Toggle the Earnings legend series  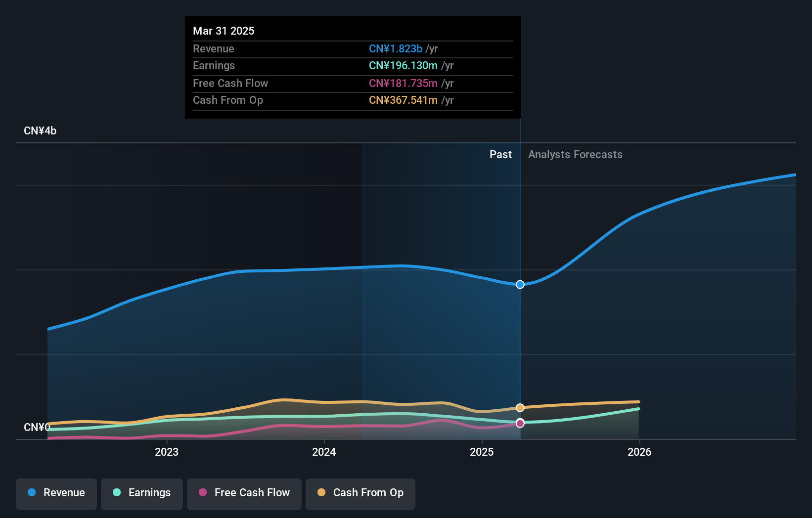pyautogui.click(x=142, y=494)
